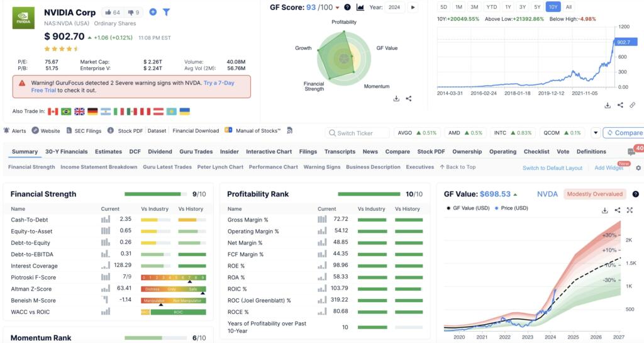
Task: Click the blue filter funnel icon
Action: pos(166,12)
